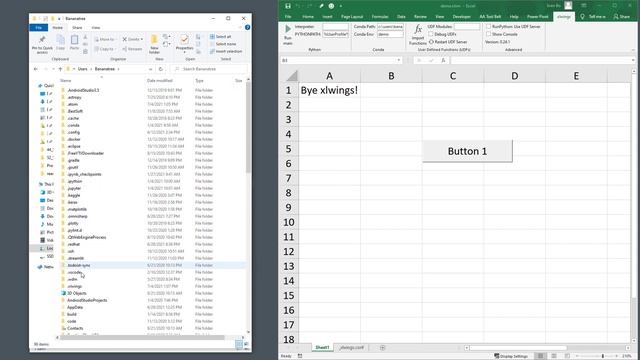Switch to Explorer Share tab
The height and width of the screenshot is (360, 640).
(77, 27)
